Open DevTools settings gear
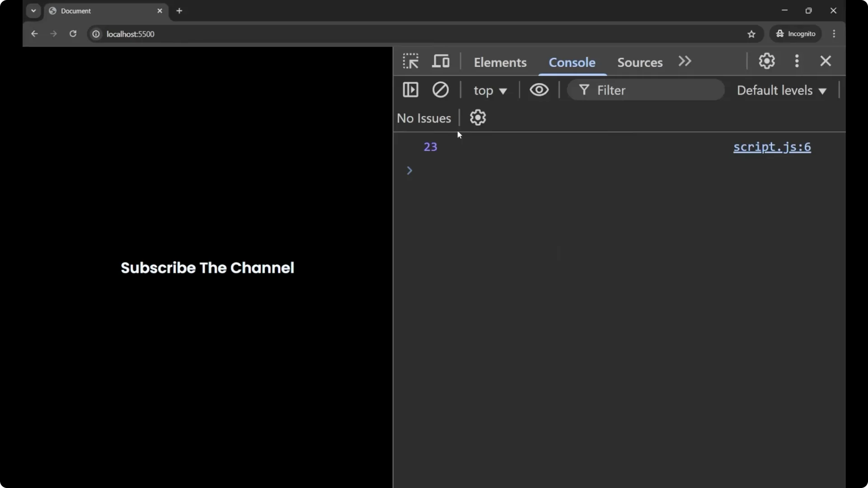This screenshot has height=488, width=868. [767, 61]
